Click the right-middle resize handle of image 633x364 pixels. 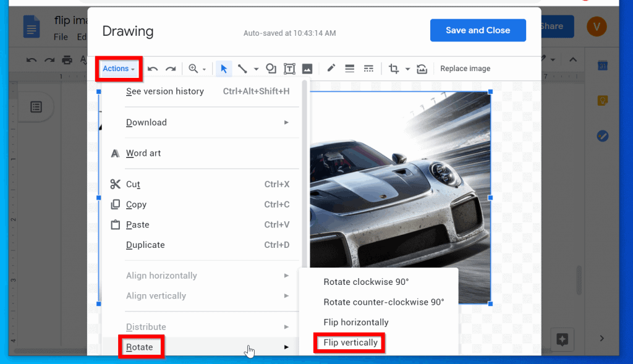point(490,198)
